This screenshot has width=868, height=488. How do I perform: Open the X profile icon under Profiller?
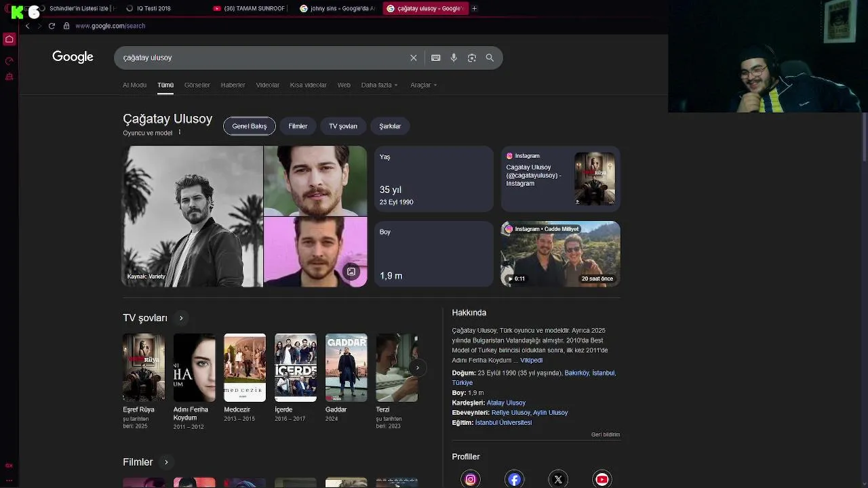pyautogui.click(x=558, y=479)
